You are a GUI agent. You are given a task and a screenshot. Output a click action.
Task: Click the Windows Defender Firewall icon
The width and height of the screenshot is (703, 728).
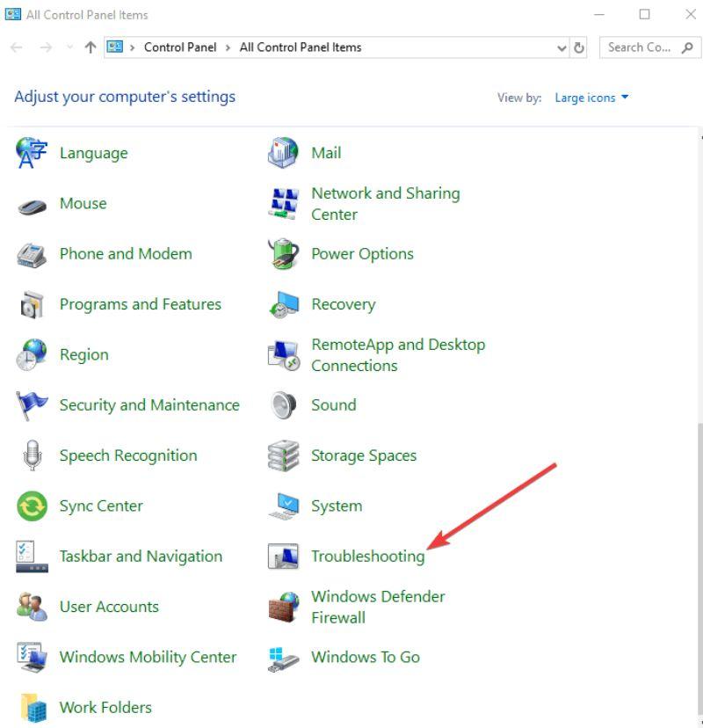tap(284, 607)
